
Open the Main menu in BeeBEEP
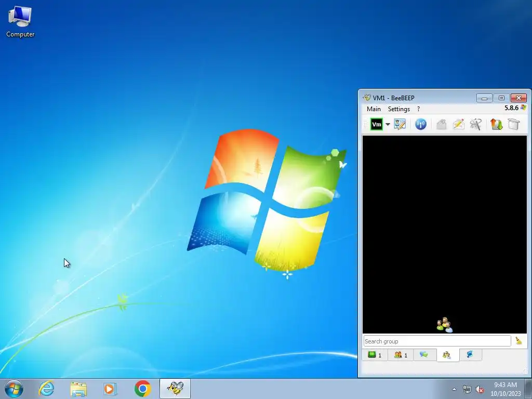[374, 109]
